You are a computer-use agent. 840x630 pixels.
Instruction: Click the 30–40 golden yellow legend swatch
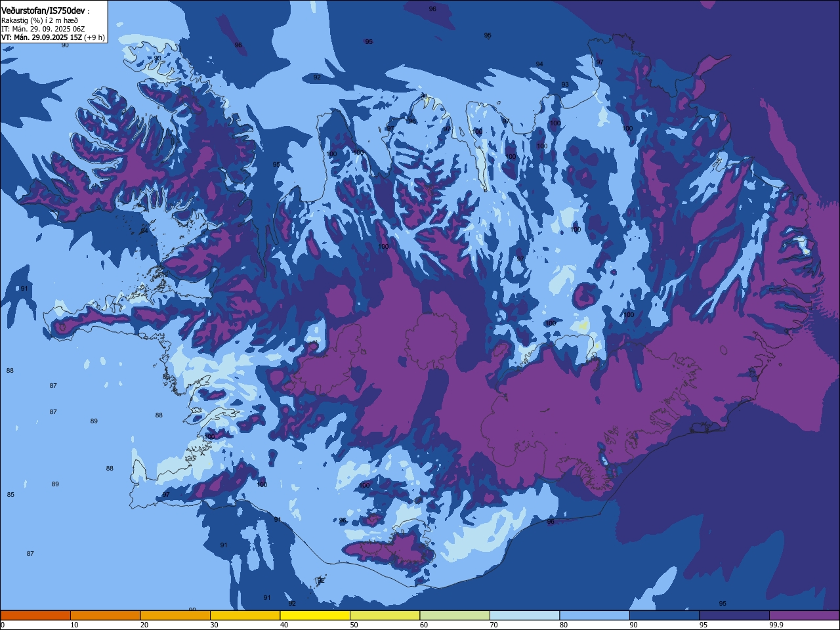point(245,616)
